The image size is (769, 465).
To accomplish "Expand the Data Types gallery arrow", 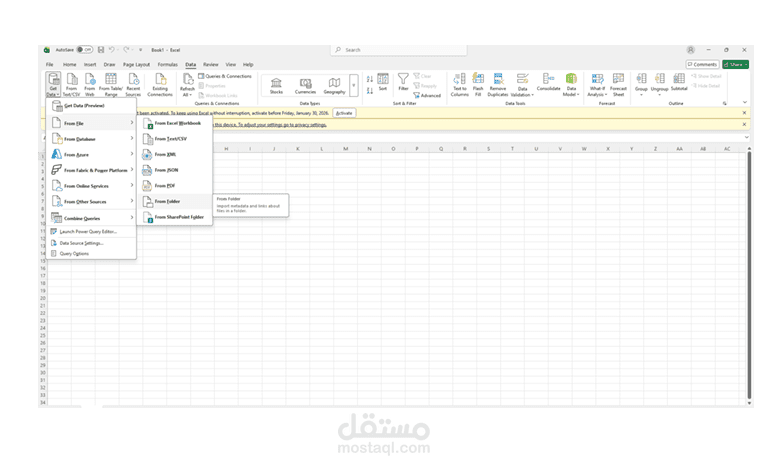I will click(354, 85).
